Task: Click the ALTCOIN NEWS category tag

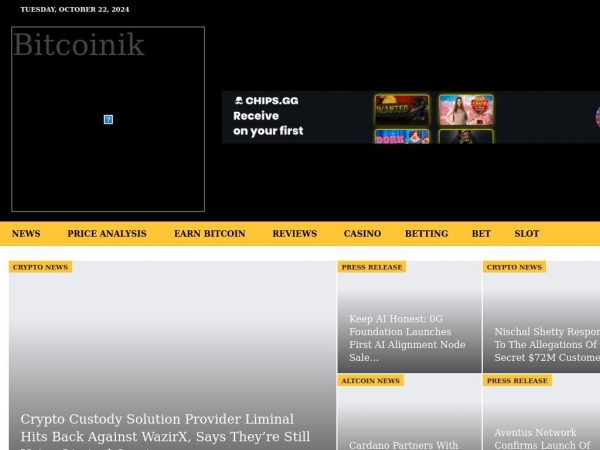Action: click(370, 381)
